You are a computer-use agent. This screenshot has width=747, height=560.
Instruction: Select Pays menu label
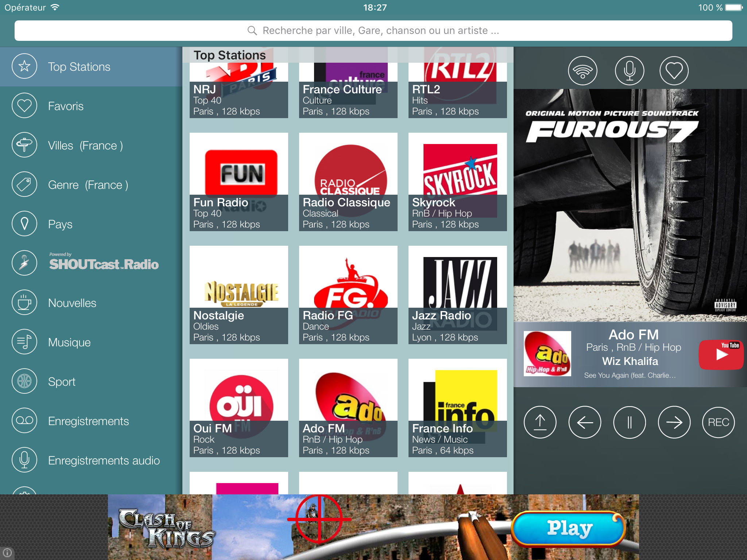[x=60, y=224]
